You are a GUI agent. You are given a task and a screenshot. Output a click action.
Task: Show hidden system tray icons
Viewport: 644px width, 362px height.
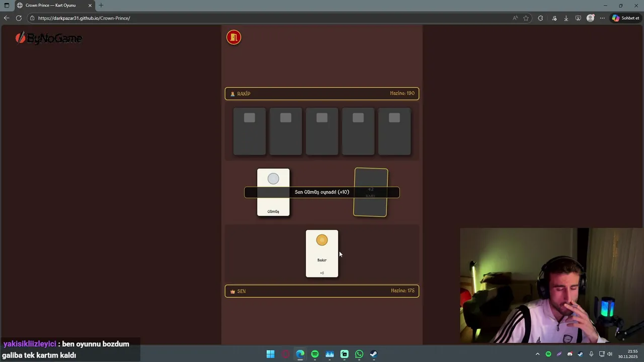[x=537, y=354]
